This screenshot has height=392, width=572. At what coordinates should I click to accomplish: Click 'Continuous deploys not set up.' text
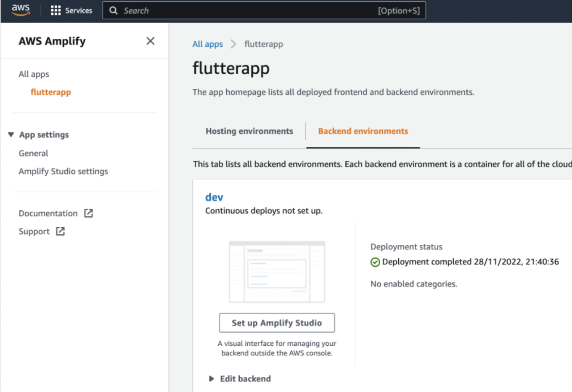coord(264,211)
